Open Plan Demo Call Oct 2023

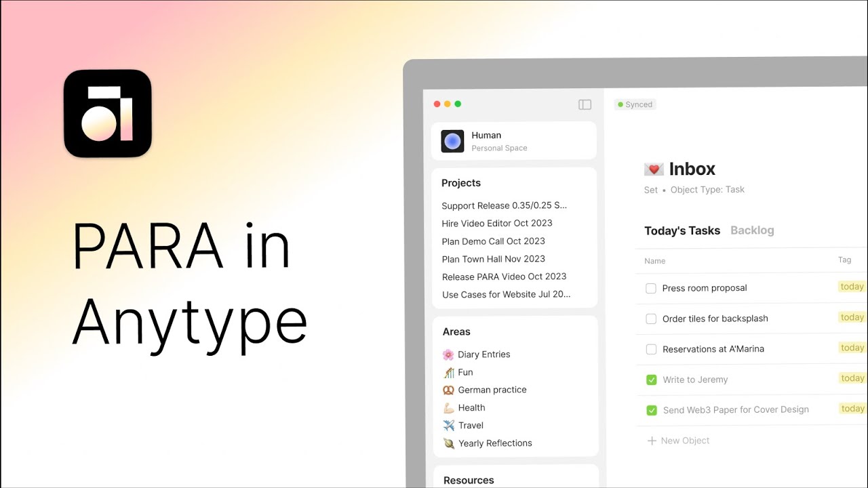494,241
